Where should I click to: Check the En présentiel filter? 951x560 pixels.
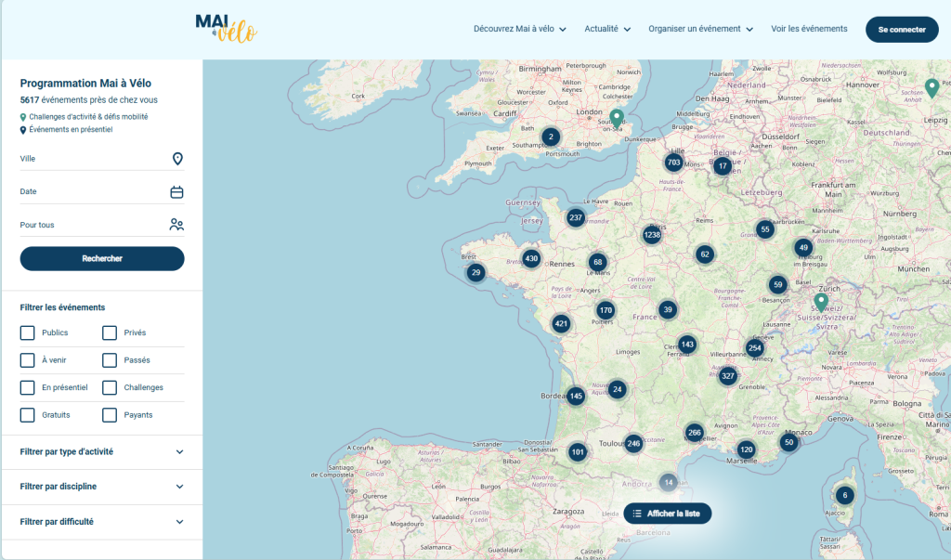27,387
